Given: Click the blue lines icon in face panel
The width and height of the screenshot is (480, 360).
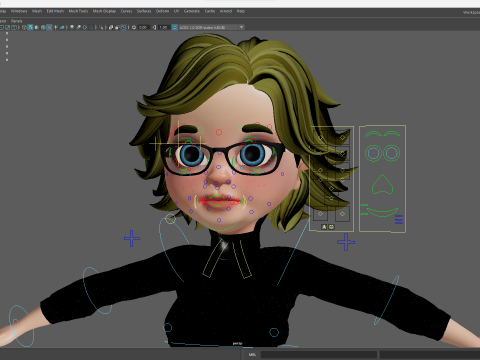Looking at the screenshot, I should [x=399, y=219].
